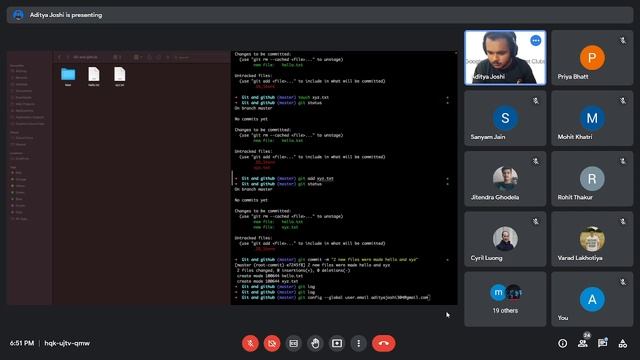Click Priya Bhatt's muted microphone indicator
Image resolution: width=640 pixels, height=360 pixels.
622,40
